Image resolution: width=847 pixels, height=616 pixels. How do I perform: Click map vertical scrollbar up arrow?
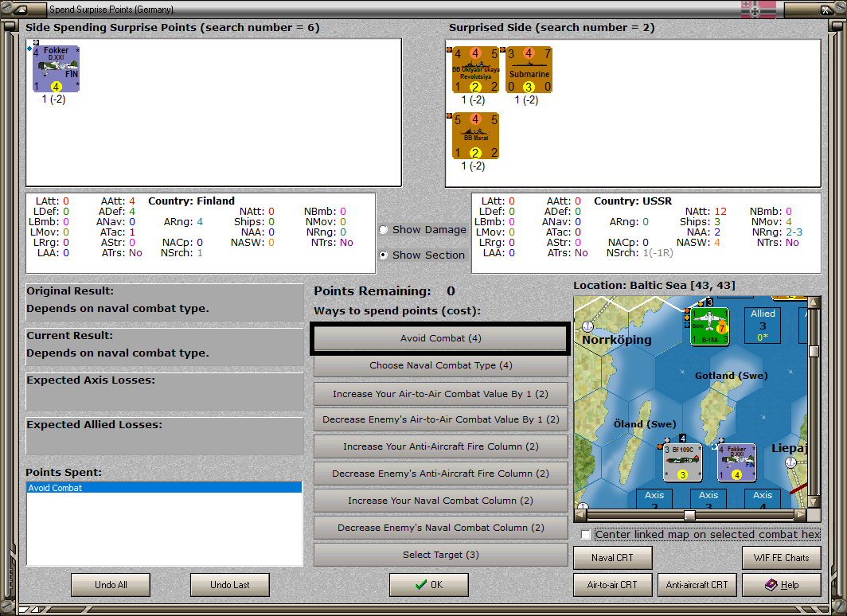(814, 302)
